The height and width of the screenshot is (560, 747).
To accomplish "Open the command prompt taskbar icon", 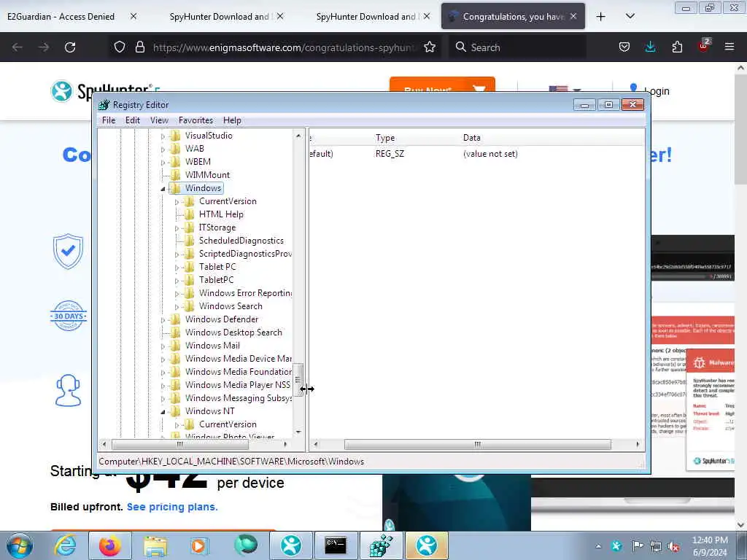I will (x=336, y=545).
